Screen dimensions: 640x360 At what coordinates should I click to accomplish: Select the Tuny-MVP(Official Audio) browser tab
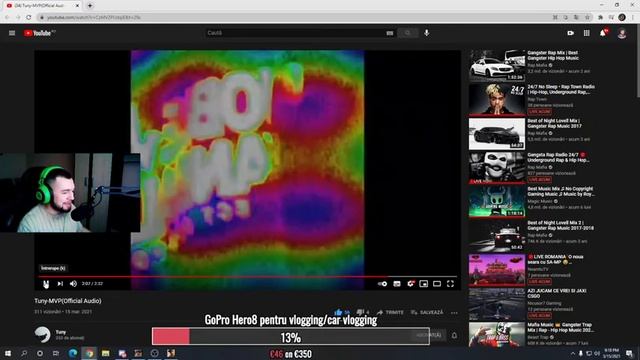pyautogui.click(x=41, y=6)
